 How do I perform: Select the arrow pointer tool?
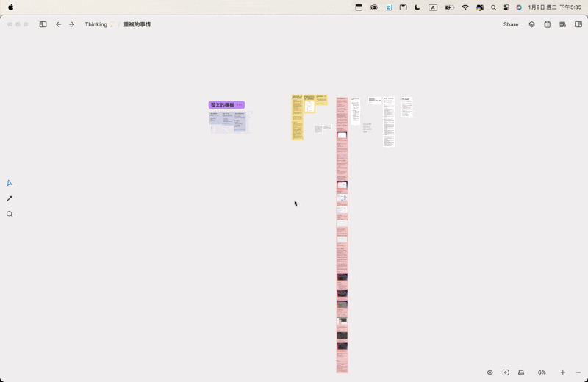(x=10, y=183)
